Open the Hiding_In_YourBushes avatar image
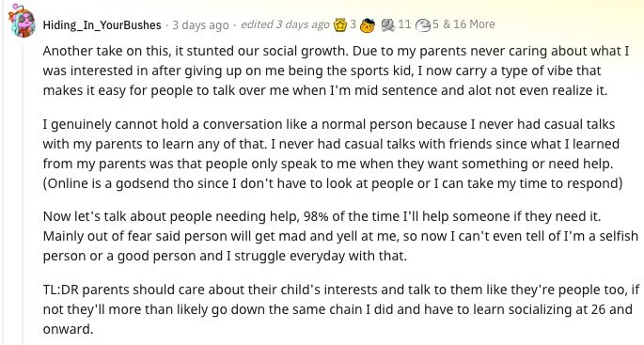The height and width of the screenshot is (345, 644). coord(22,21)
